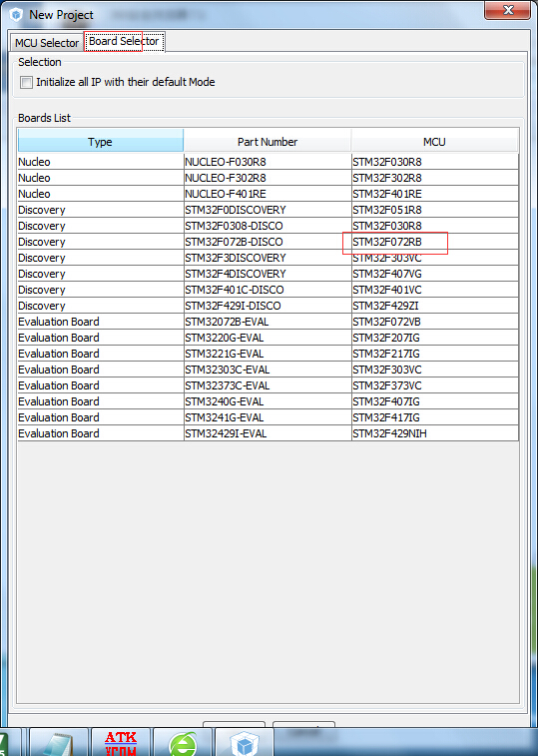Select the NUCLEO-F302R8 board row
The image size is (538, 756).
pyautogui.click(x=268, y=178)
